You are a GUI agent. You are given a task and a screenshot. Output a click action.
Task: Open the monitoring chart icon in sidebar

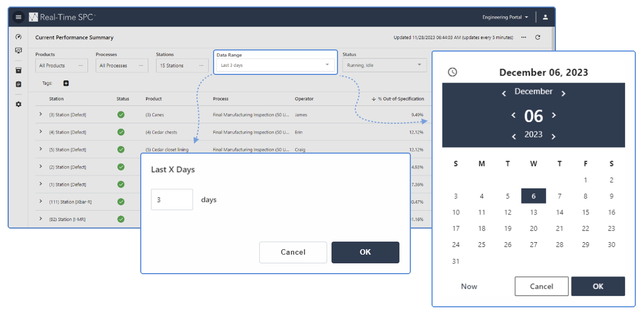point(18,50)
